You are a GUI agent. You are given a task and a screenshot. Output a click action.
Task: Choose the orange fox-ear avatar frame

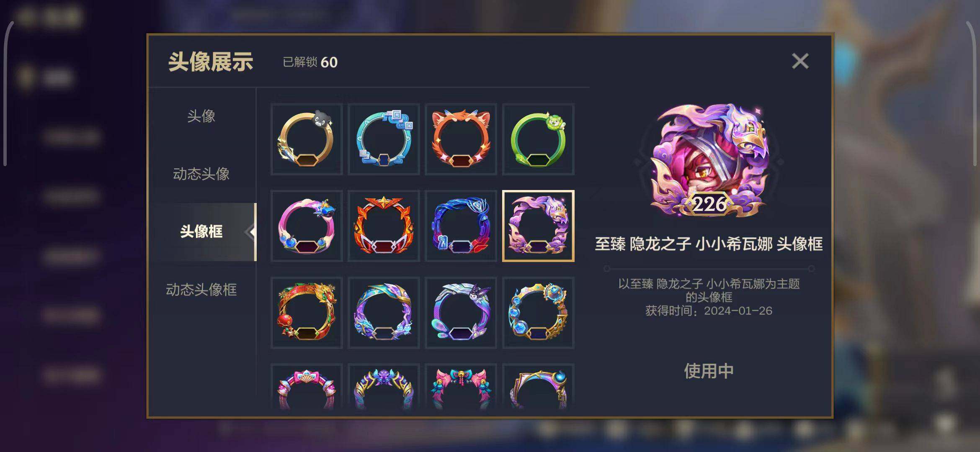461,139
